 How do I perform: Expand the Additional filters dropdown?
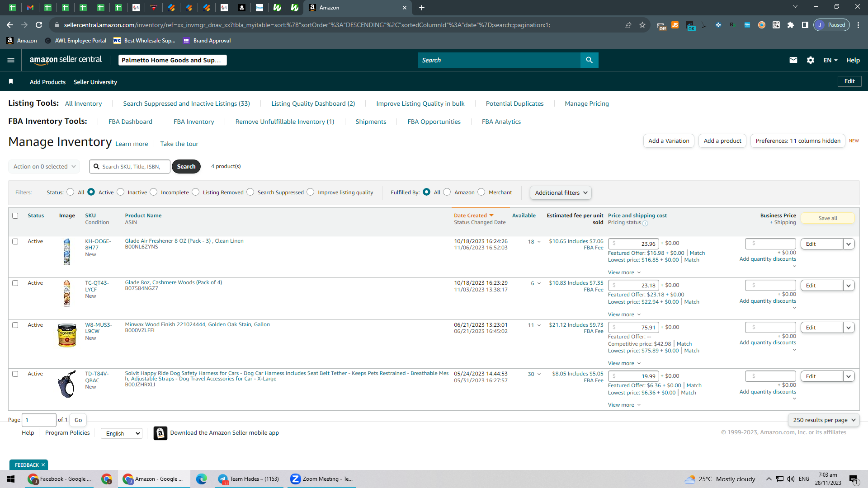[561, 192]
